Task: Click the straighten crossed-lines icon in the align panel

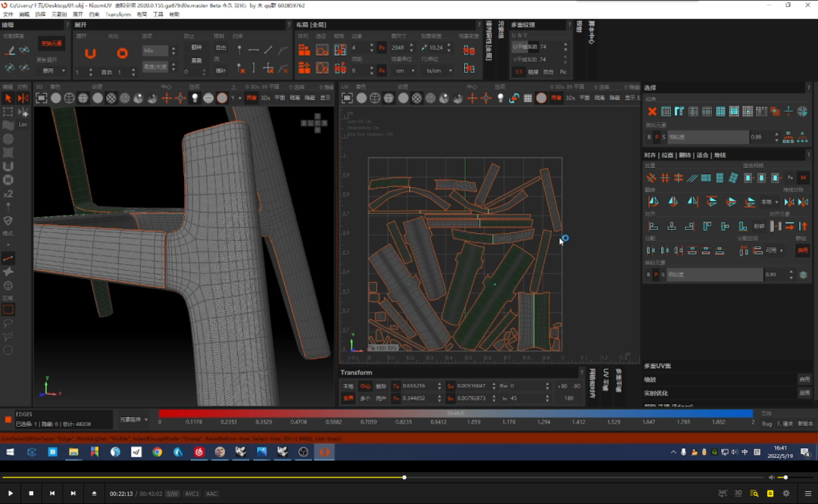Action: 651,178
